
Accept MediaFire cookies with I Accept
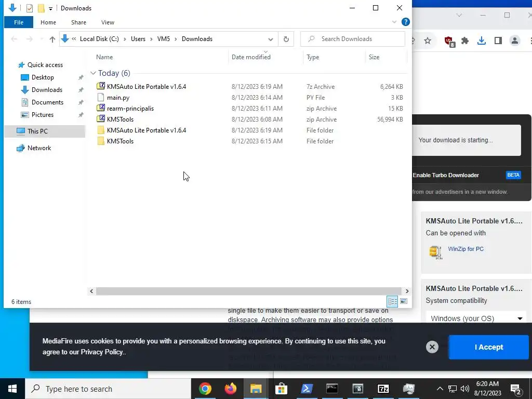click(488, 347)
